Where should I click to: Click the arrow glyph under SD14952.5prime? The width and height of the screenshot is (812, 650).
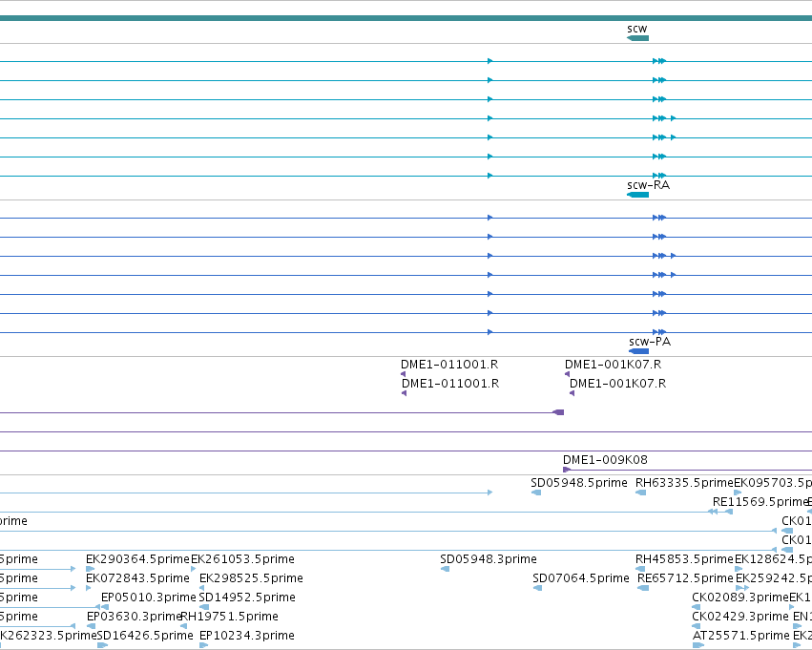coord(204,607)
